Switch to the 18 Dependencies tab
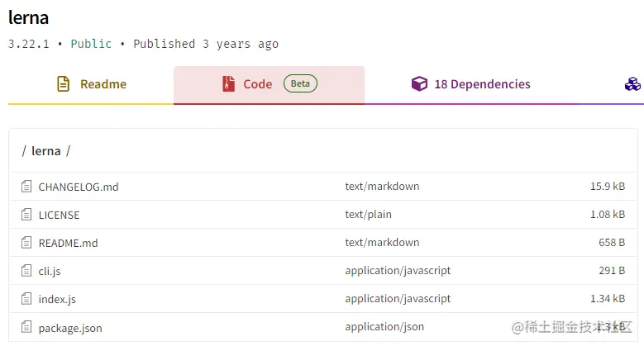The height and width of the screenshot is (346, 644). [x=470, y=84]
